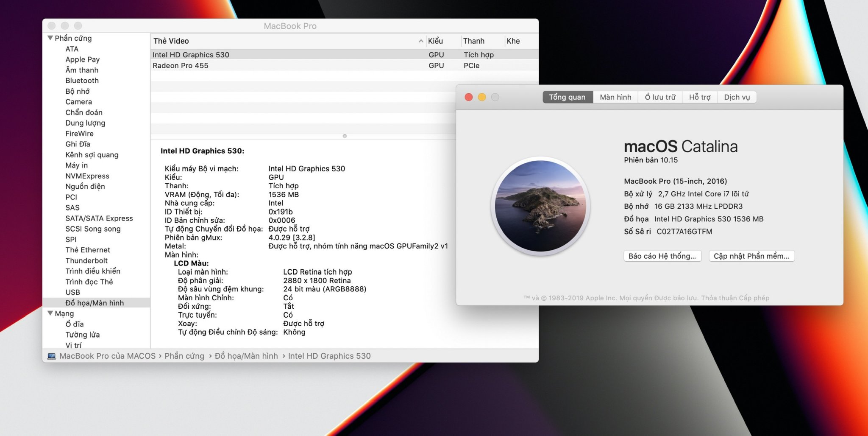Image resolution: width=868 pixels, height=436 pixels.
Task: Click the Cập nhật Phần mềm button
Action: (x=751, y=256)
